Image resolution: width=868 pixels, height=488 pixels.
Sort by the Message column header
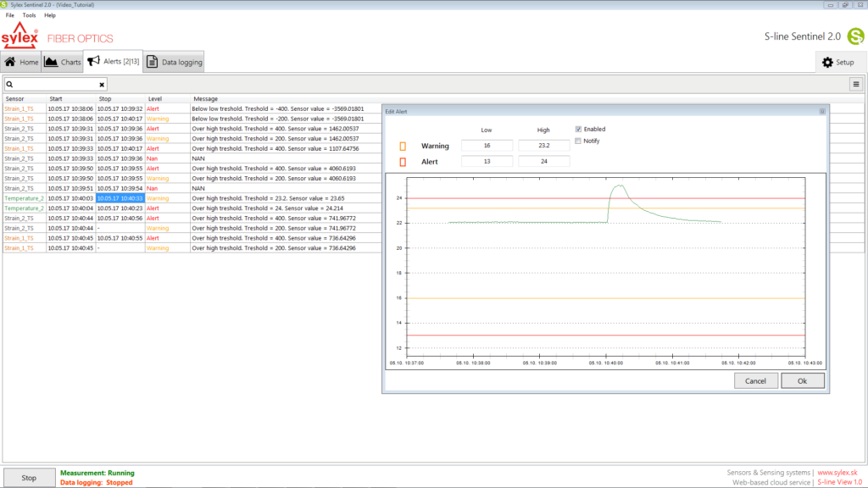pos(205,98)
